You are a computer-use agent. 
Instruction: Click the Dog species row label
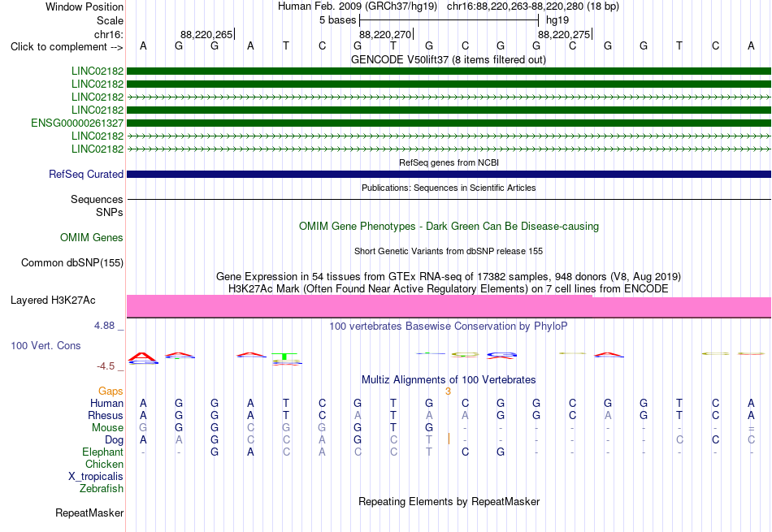115,440
